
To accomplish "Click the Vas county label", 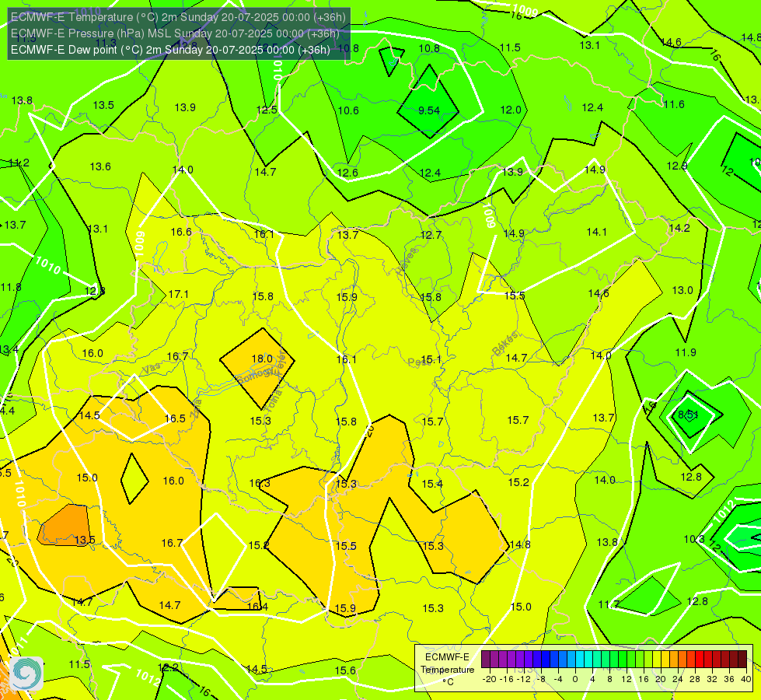I will coord(152,369).
